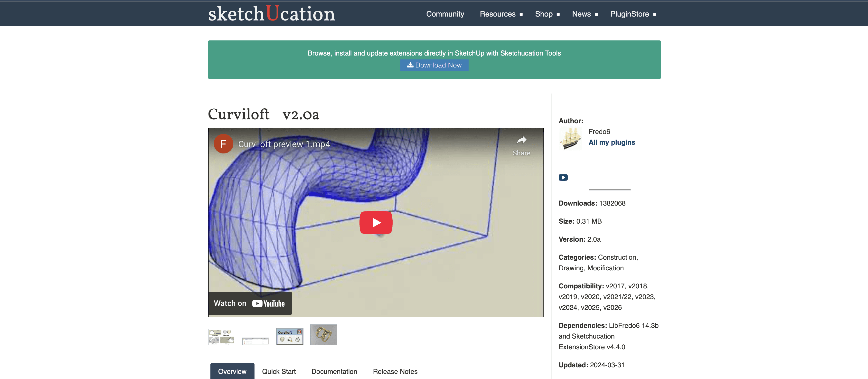Open Watch on YouTube logo link
This screenshot has width=868, height=379.
(268, 303)
